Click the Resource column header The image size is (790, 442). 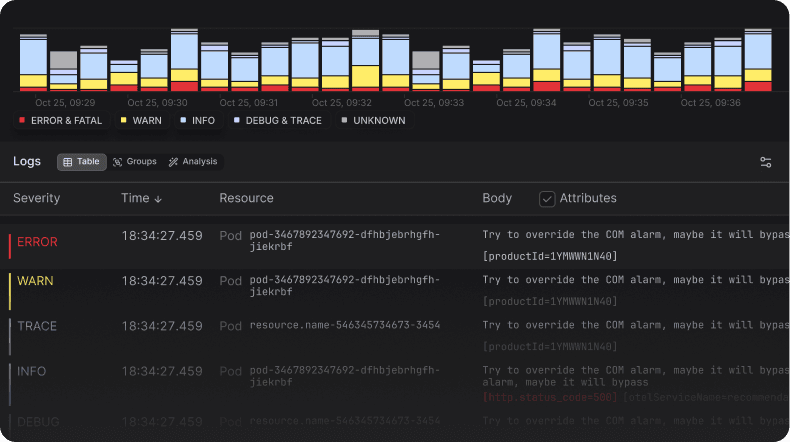[x=246, y=198]
